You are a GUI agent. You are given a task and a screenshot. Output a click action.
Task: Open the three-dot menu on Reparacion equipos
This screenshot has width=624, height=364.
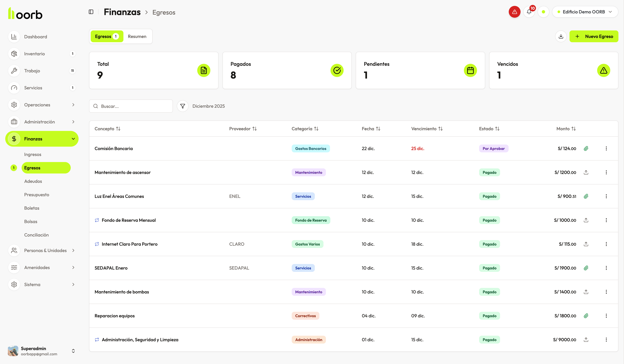click(x=606, y=316)
